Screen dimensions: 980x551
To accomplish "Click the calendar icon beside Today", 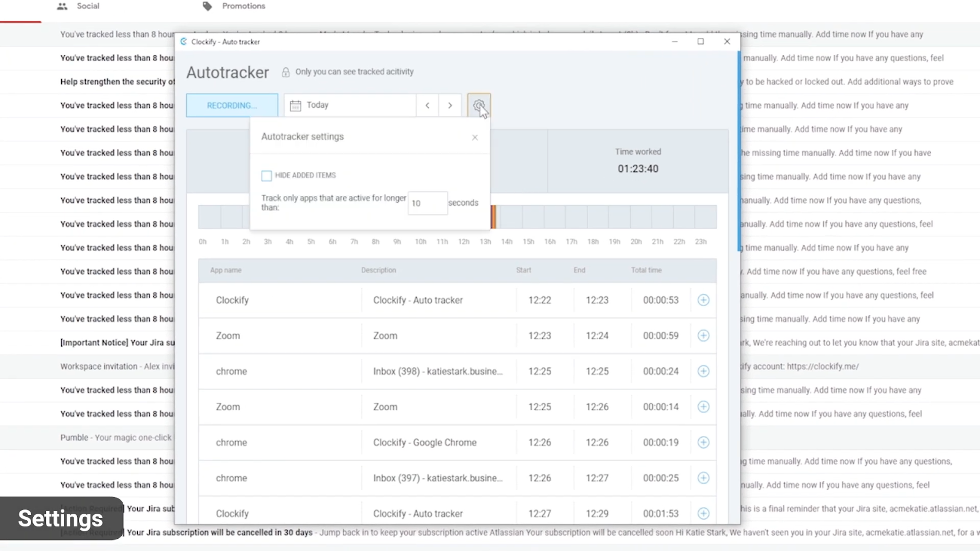I will click(295, 105).
